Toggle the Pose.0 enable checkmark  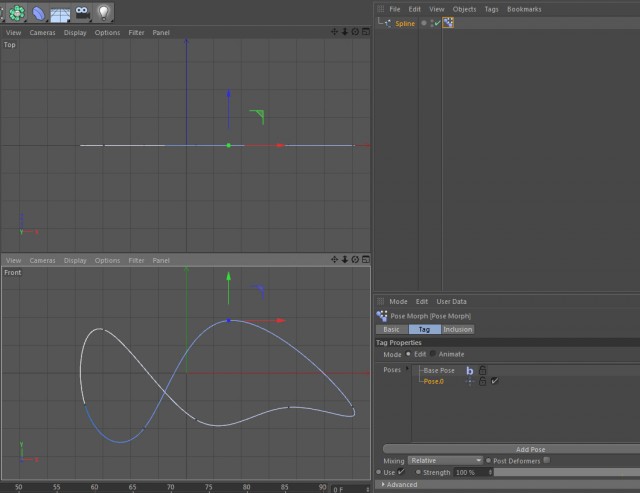pos(494,381)
